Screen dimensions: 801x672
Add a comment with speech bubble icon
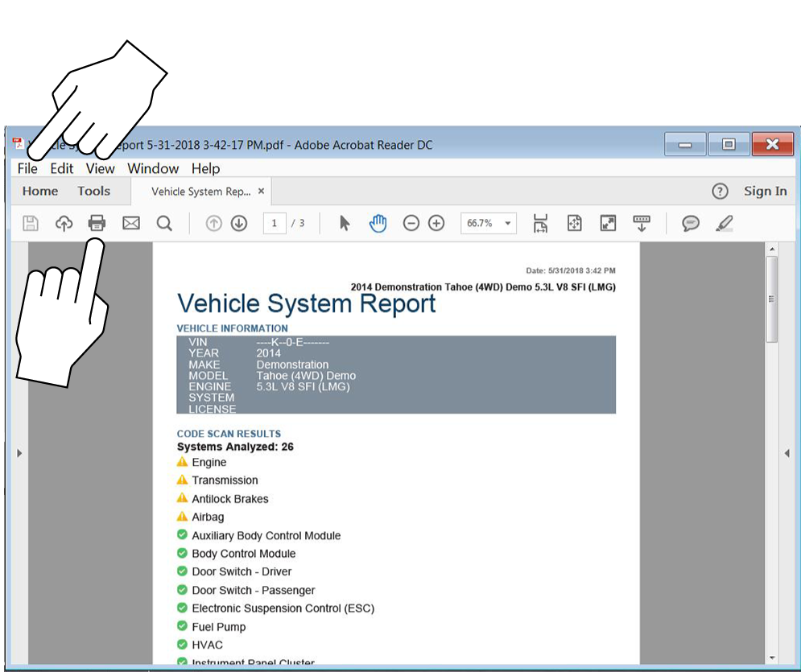click(x=690, y=223)
